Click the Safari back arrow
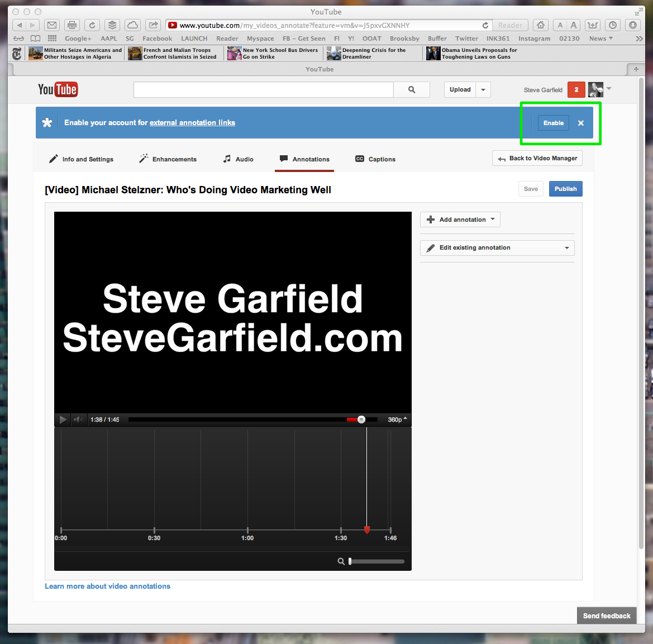This screenshot has height=644, width=653. click(x=20, y=25)
